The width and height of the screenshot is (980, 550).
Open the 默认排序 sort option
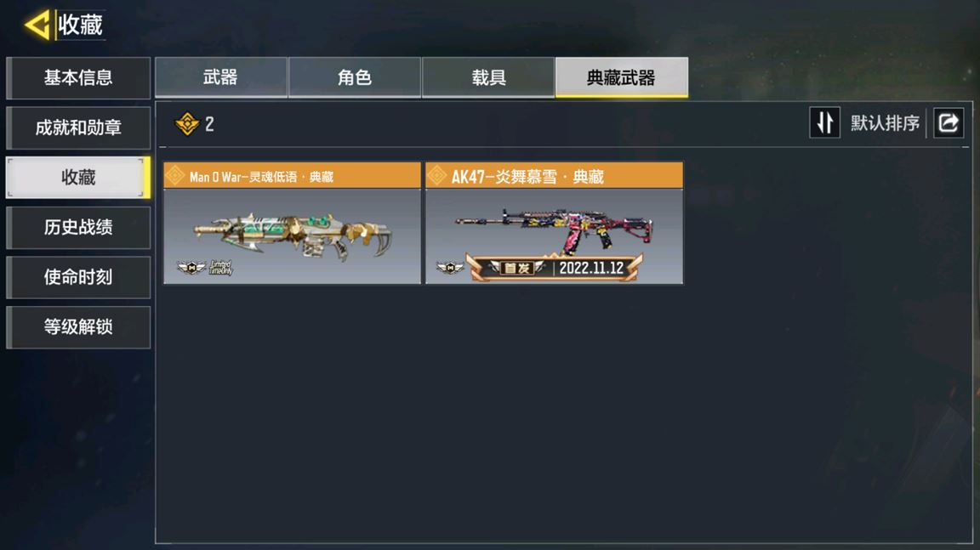pyautogui.click(x=885, y=123)
